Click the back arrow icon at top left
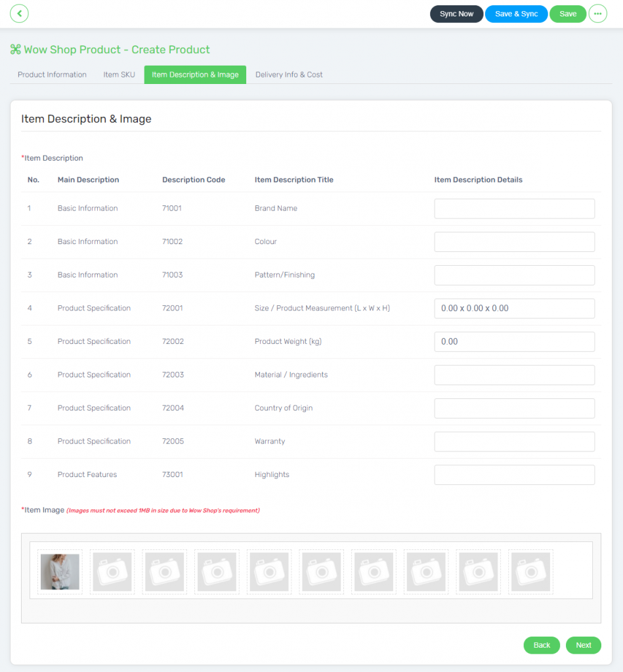The height and width of the screenshot is (672, 623). (19, 13)
